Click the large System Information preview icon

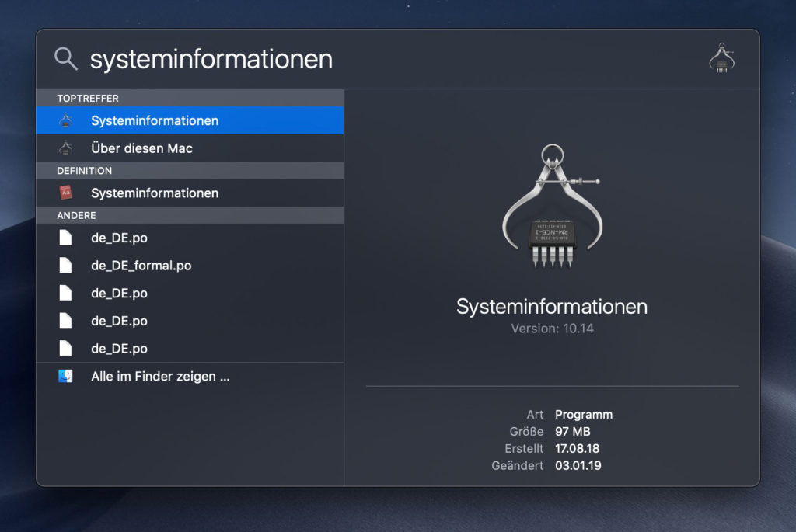(x=553, y=206)
